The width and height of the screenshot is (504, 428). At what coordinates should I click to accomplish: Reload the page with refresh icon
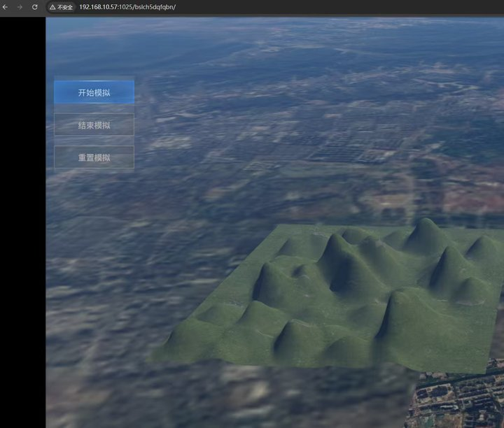35,7
